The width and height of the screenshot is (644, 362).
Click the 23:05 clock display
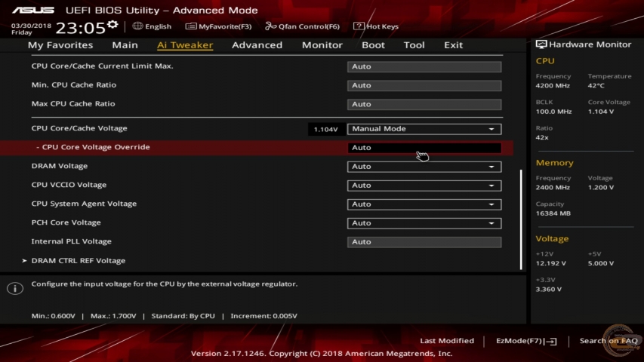point(81,28)
